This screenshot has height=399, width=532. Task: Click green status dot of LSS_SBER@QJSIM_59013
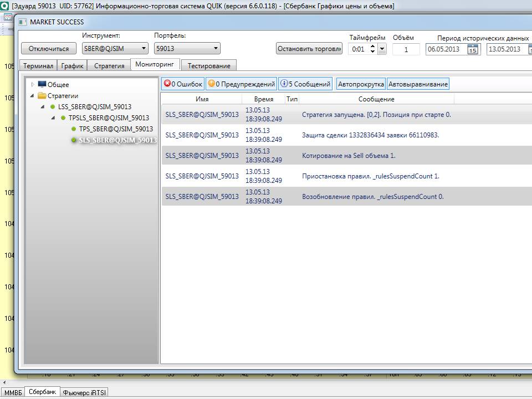[53, 107]
